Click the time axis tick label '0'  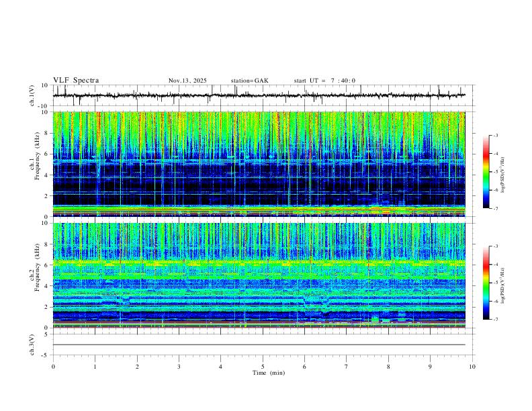coord(53,367)
